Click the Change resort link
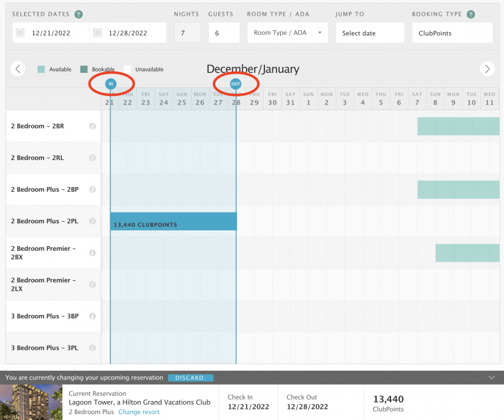This screenshot has width=504, height=420. (139, 412)
